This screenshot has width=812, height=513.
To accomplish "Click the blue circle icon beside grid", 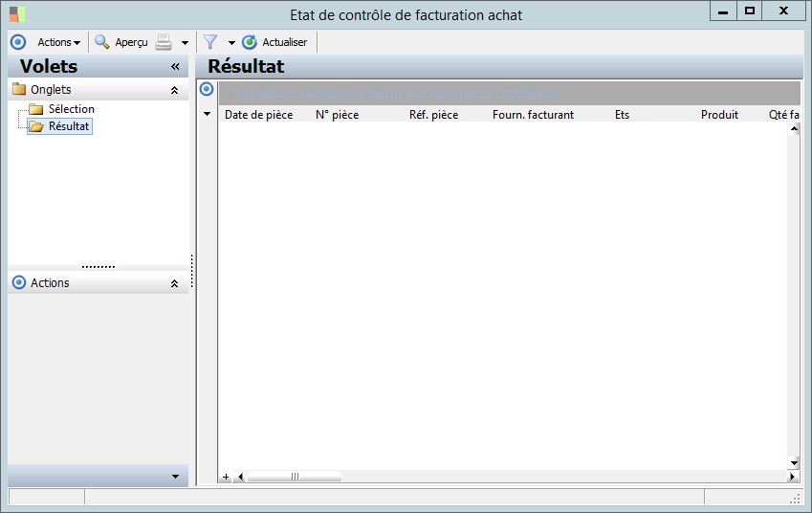I will point(207,89).
